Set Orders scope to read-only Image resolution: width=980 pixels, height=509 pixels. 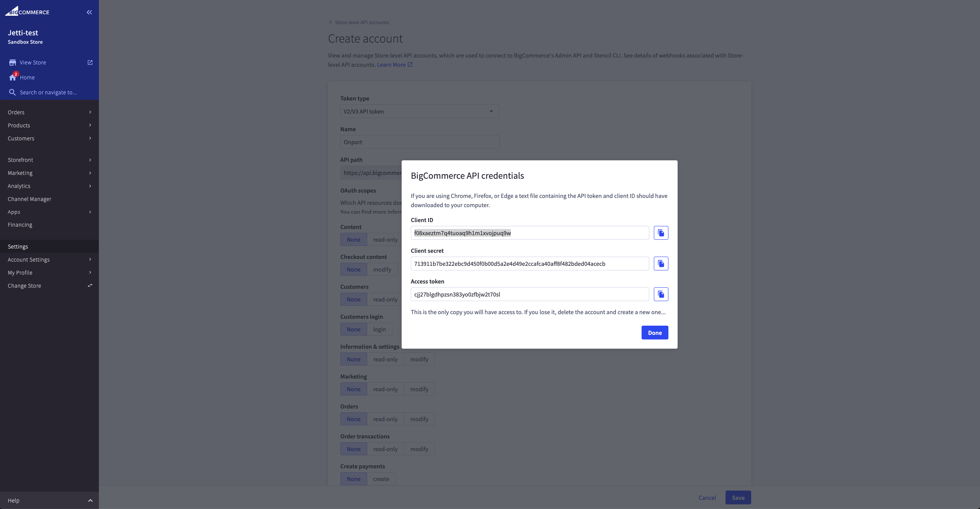pos(386,419)
